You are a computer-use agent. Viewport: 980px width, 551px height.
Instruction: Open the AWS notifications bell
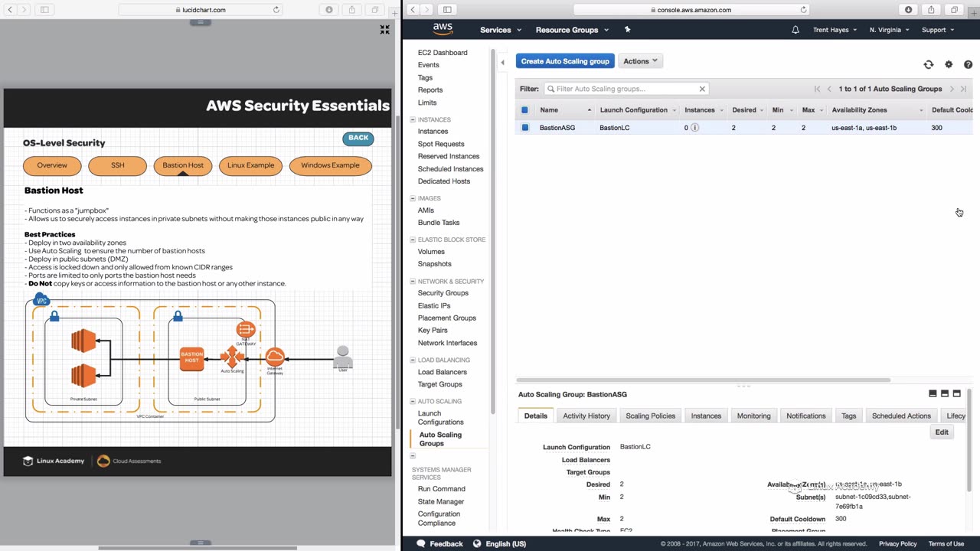[795, 30]
